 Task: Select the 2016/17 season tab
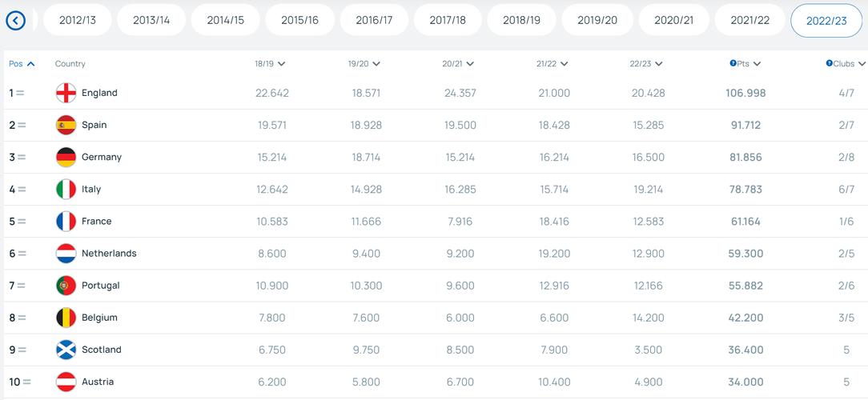(x=374, y=21)
